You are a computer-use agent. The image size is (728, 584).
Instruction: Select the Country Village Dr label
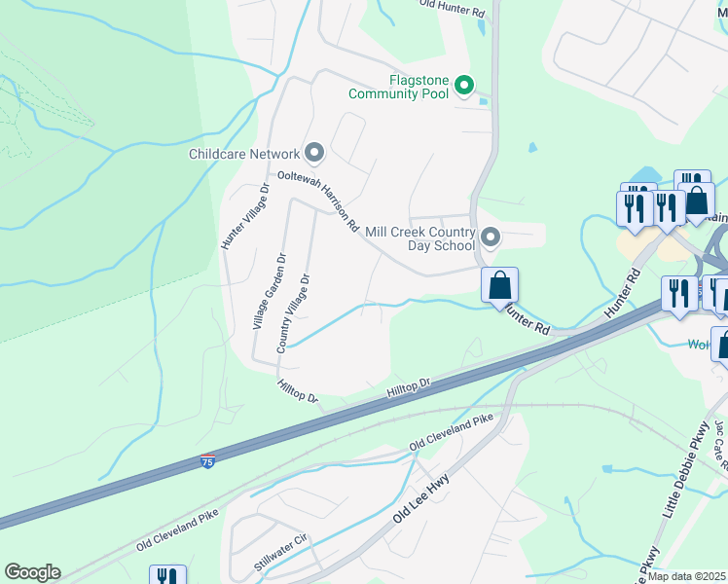[293, 313]
